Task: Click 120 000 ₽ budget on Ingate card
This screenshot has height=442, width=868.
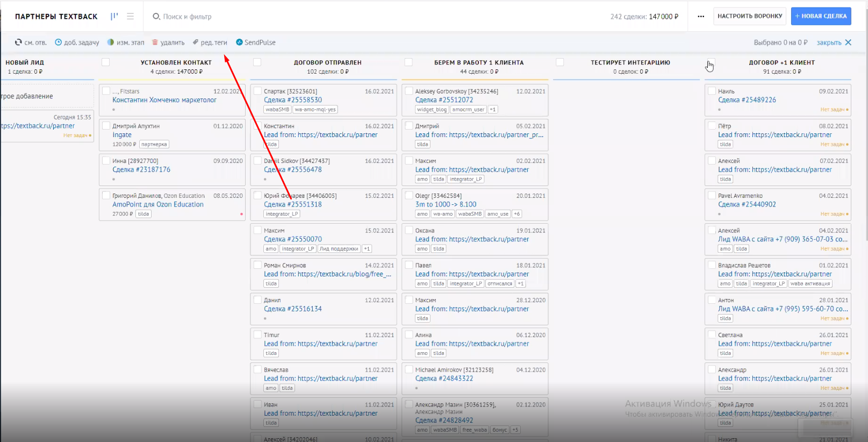Action: pyautogui.click(x=124, y=144)
